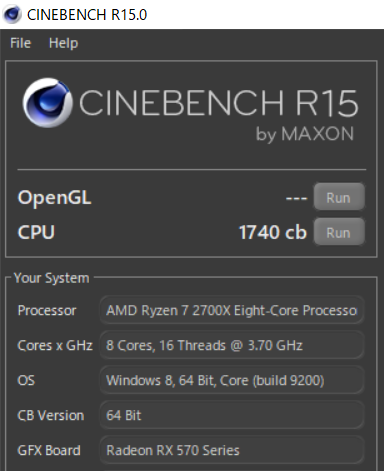
Task: Run the OpenGL benchmark
Action: [339, 197]
